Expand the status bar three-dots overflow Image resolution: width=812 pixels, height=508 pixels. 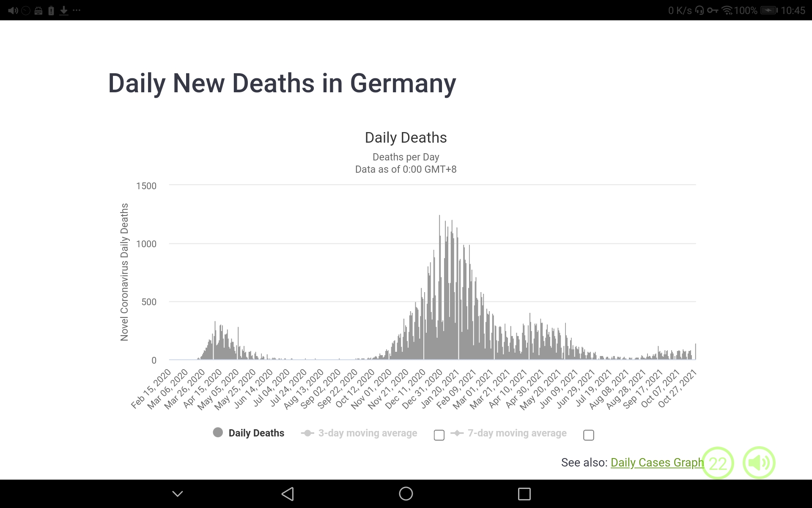click(77, 10)
